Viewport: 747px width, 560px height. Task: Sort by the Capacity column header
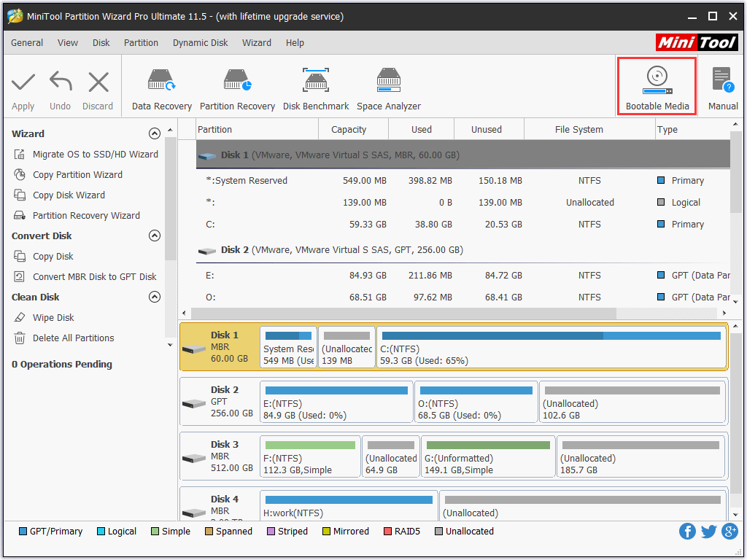349,129
